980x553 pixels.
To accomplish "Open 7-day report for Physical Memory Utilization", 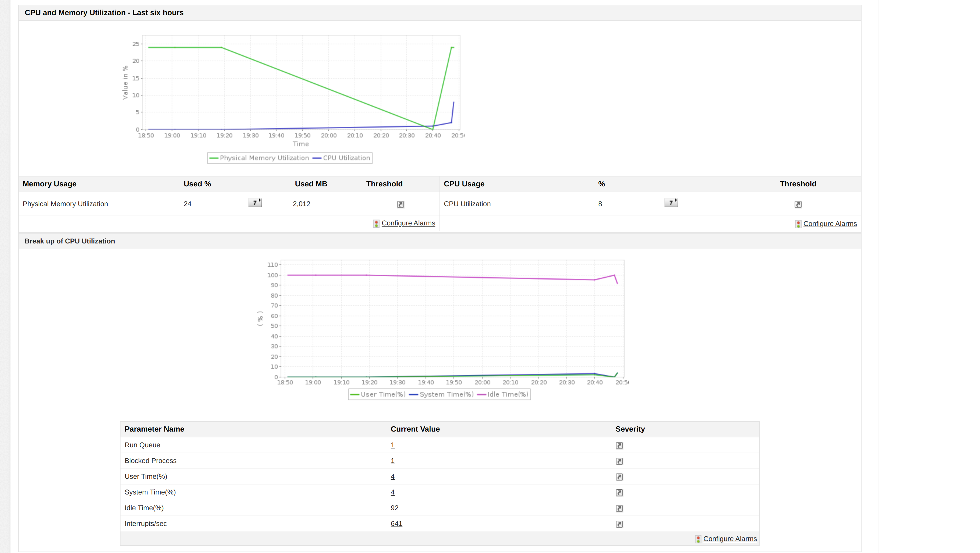I will [255, 203].
